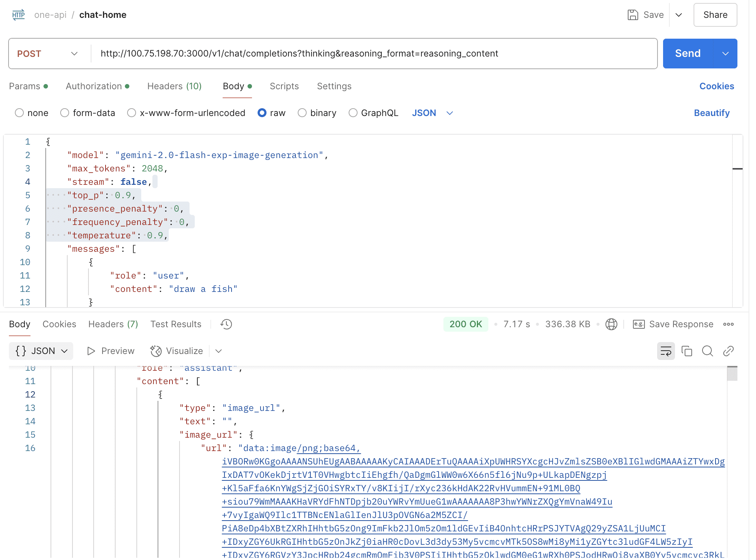756x560 pixels.
Task: Click the network globe icon
Action: 611,324
